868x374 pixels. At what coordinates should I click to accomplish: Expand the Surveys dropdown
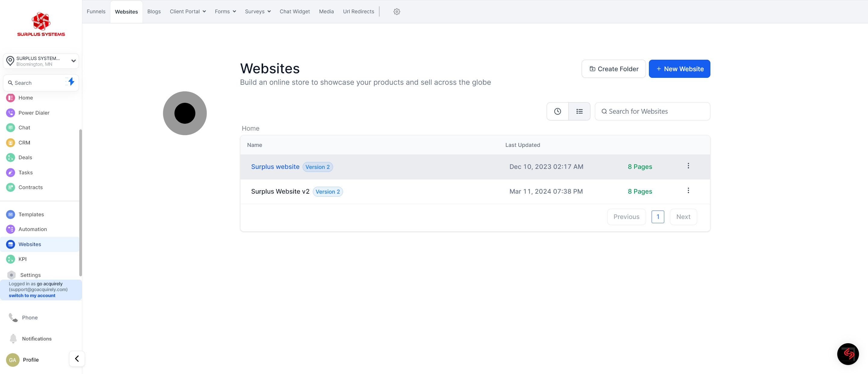click(257, 11)
